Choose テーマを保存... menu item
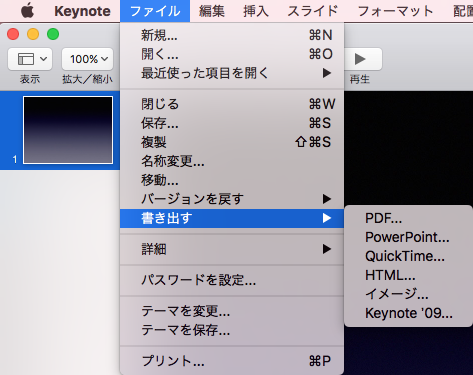Screen dimensions: 473x375 [x=232, y=330]
